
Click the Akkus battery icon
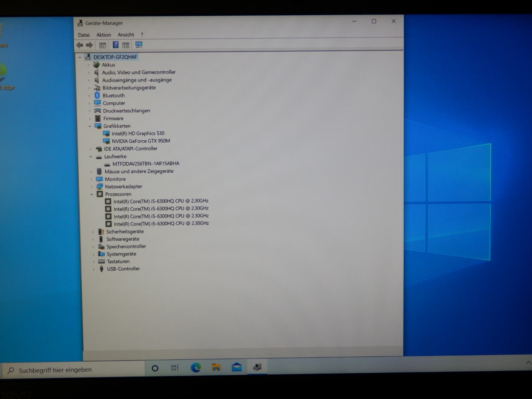(96, 65)
